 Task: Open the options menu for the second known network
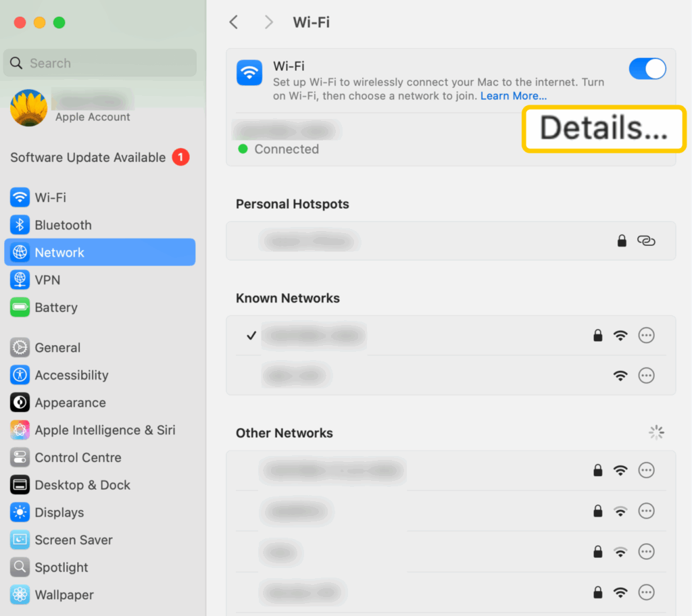[x=646, y=376]
